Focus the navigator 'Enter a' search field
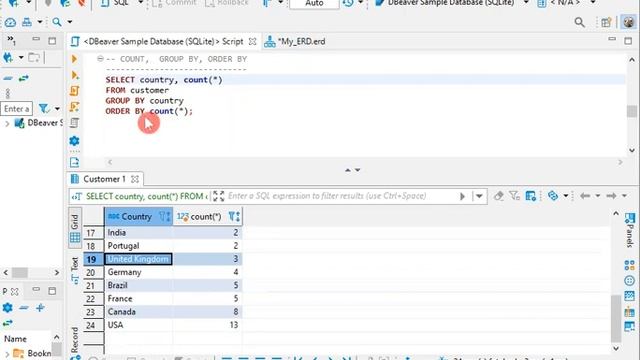This screenshot has width=640, height=360. pyautogui.click(x=16, y=109)
